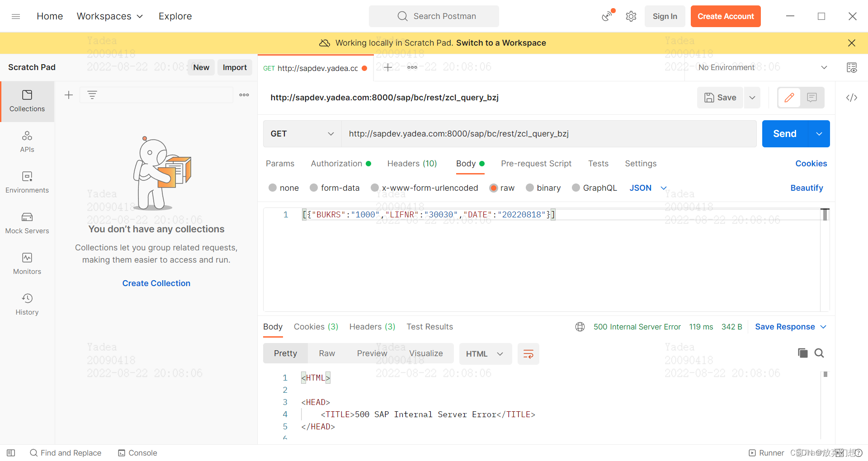Switch to the Headers (10) request tab
The height and width of the screenshot is (461, 868).
(412, 164)
